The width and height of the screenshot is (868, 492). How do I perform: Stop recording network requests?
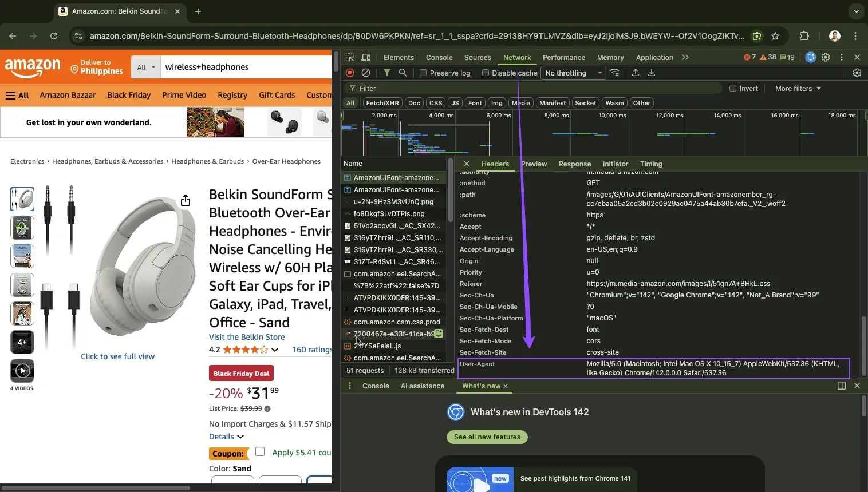[x=349, y=73]
